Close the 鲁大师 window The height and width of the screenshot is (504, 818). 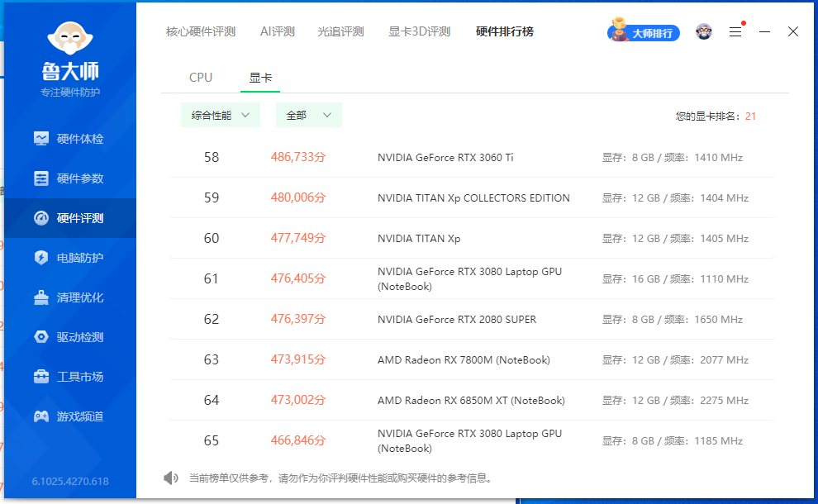coord(793,32)
